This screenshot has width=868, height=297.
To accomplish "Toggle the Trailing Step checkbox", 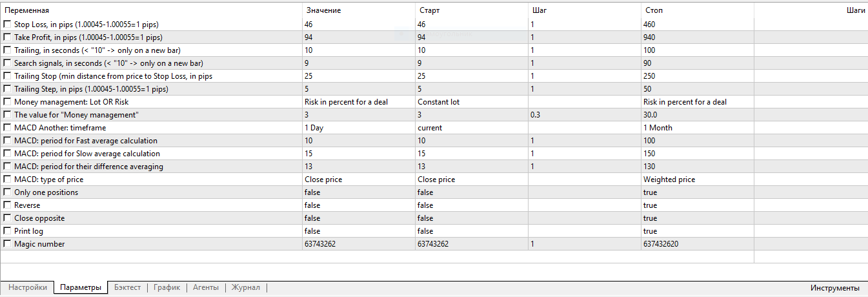I will (8, 89).
